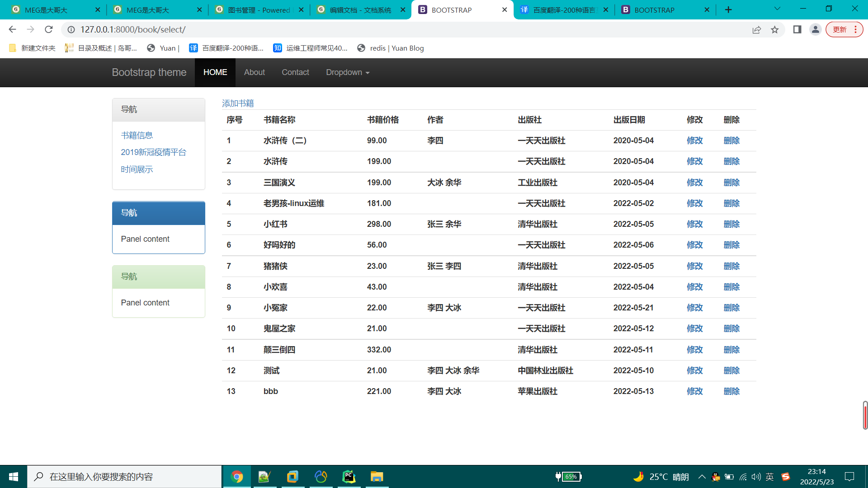Click the browser reload icon
This screenshot has width=868, height=488.
click(x=49, y=29)
